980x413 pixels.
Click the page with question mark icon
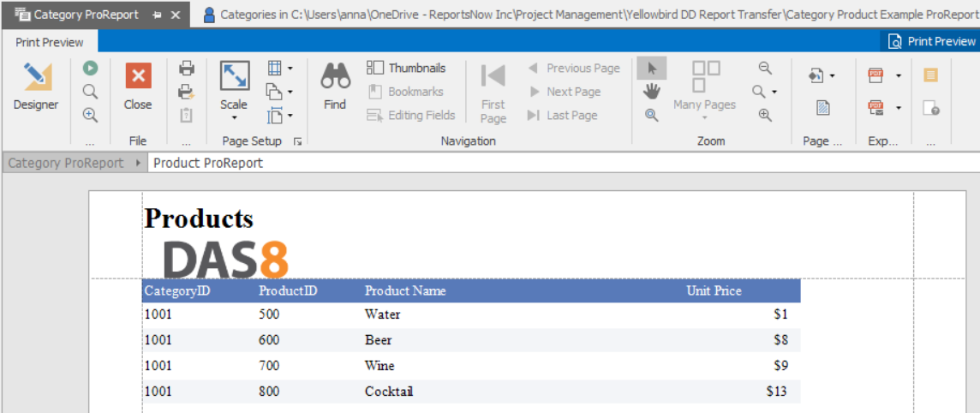pyautogui.click(x=930, y=108)
